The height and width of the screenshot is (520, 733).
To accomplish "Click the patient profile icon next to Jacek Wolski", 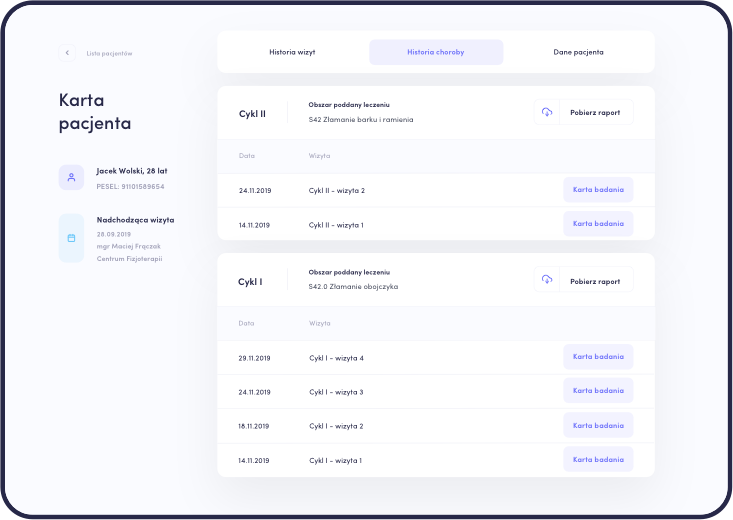I will tap(71, 178).
